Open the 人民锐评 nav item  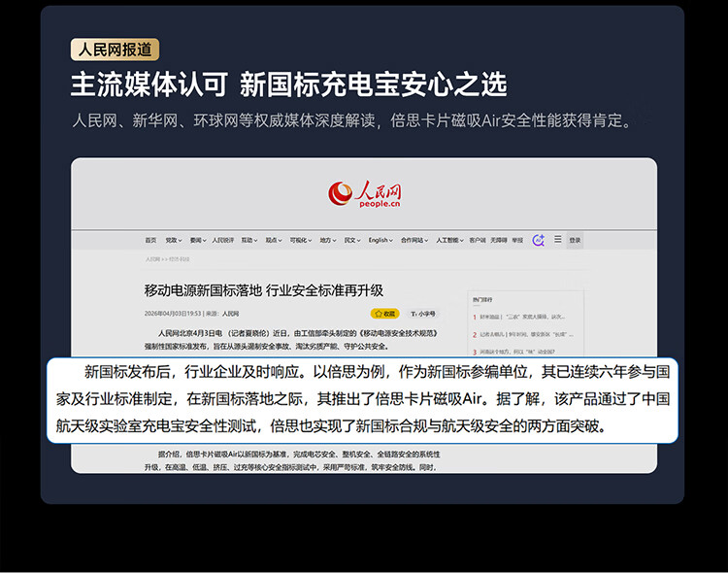[223, 240]
